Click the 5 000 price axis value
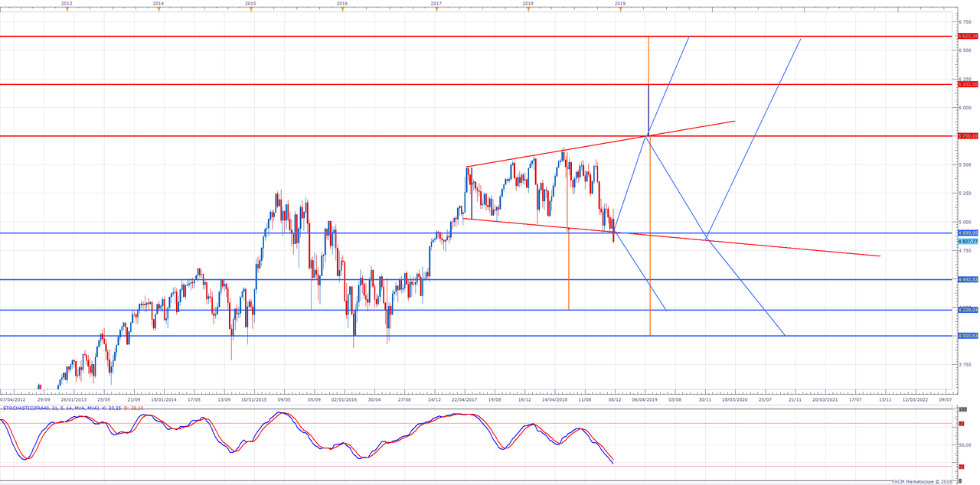980x485 pixels. click(965, 222)
